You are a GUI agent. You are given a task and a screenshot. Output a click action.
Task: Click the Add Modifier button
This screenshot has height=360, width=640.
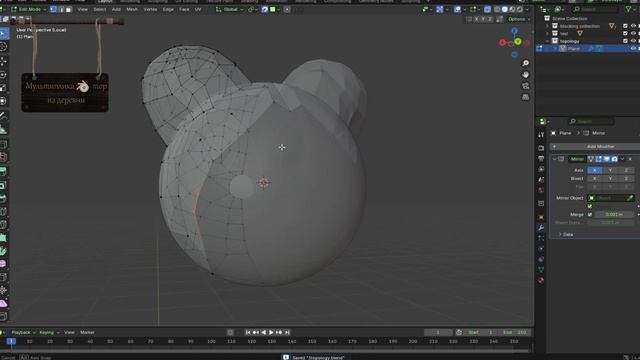596,147
